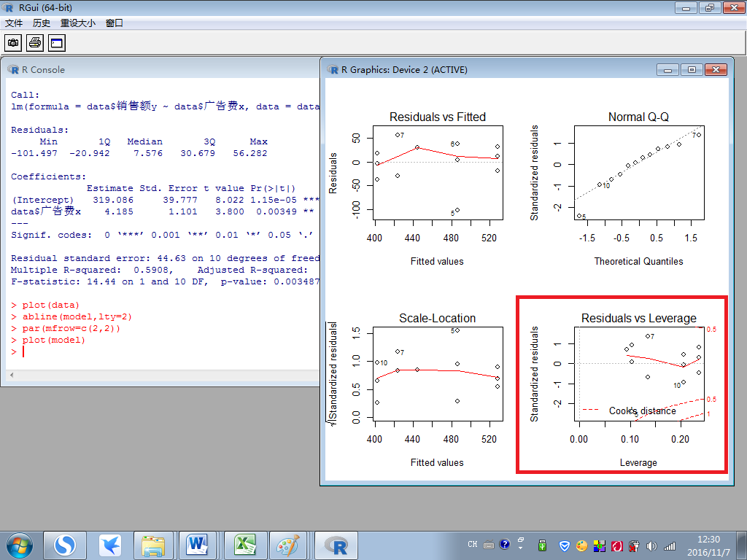The height and width of the screenshot is (560, 747).
Task: Open the Sogou browser taskbar icon
Action: pos(65,545)
